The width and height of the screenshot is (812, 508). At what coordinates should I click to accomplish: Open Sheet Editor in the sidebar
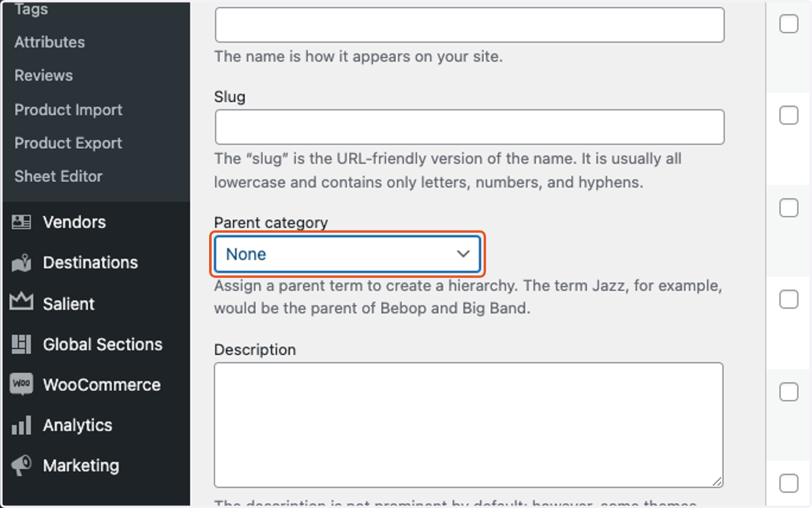[x=58, y=177]
